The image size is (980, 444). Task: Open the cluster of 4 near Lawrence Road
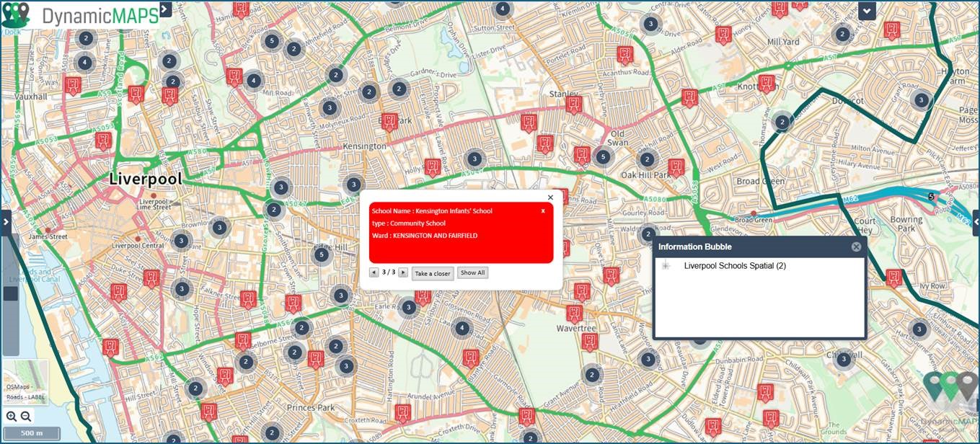point(462,329)
